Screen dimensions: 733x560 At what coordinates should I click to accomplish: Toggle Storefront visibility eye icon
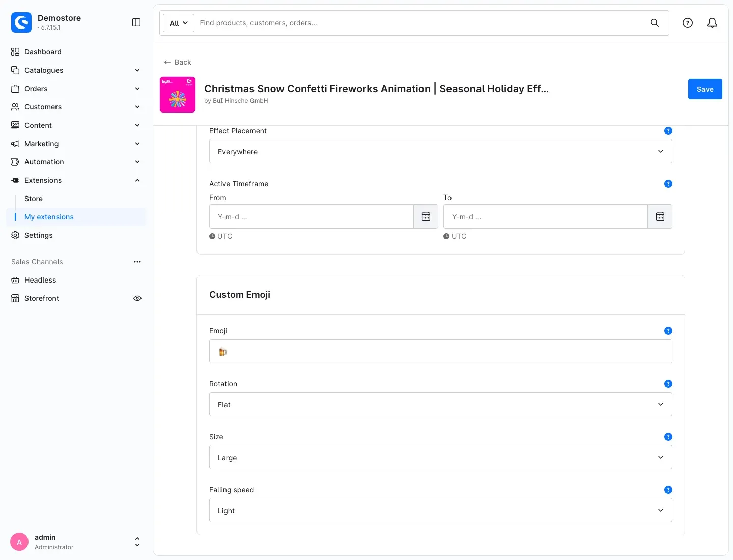137,298
